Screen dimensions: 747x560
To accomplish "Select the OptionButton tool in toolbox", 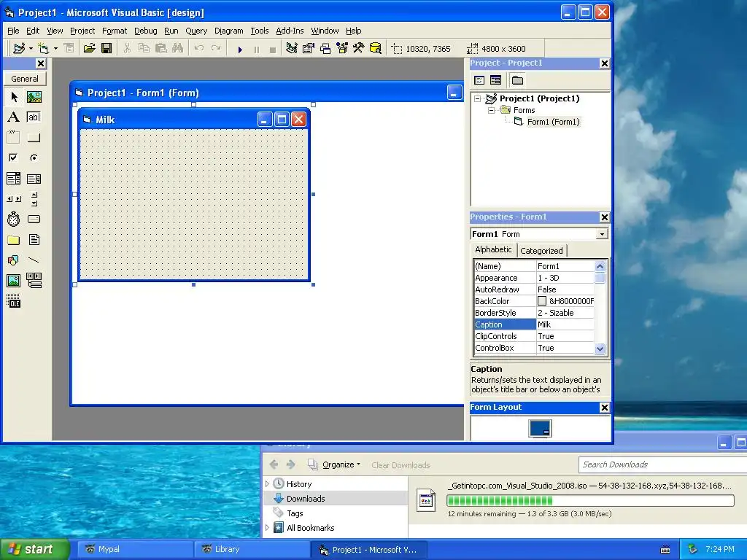I will tap(34, 157).
